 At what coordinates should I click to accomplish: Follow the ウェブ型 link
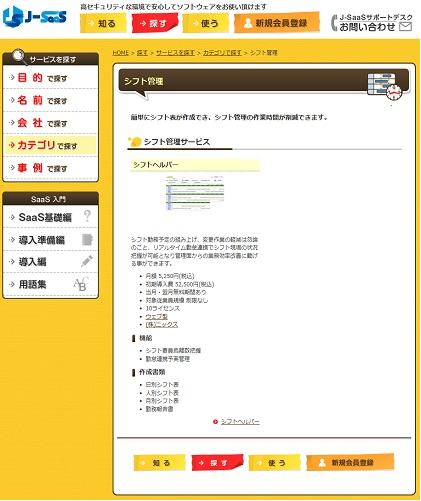click(156, 316)
